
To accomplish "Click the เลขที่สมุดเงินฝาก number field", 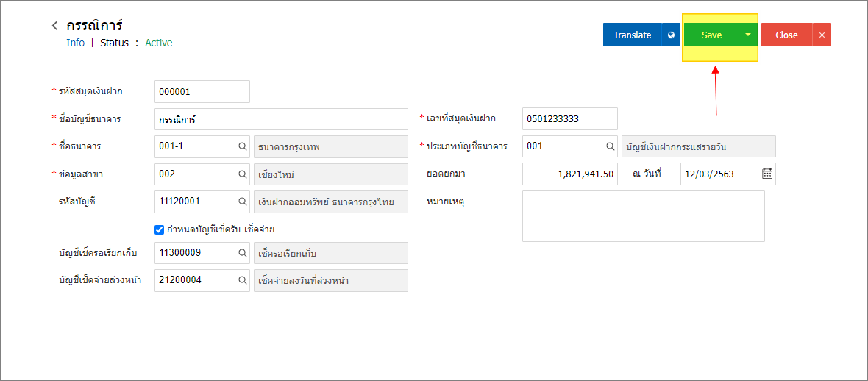I will click(x=569, y=119).
